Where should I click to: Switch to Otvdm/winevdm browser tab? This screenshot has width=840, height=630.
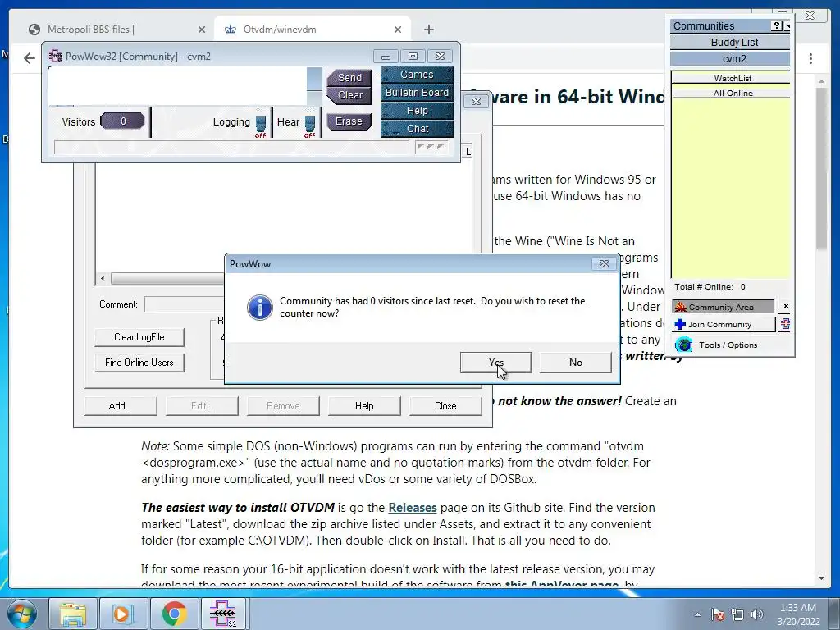[312, 30]
